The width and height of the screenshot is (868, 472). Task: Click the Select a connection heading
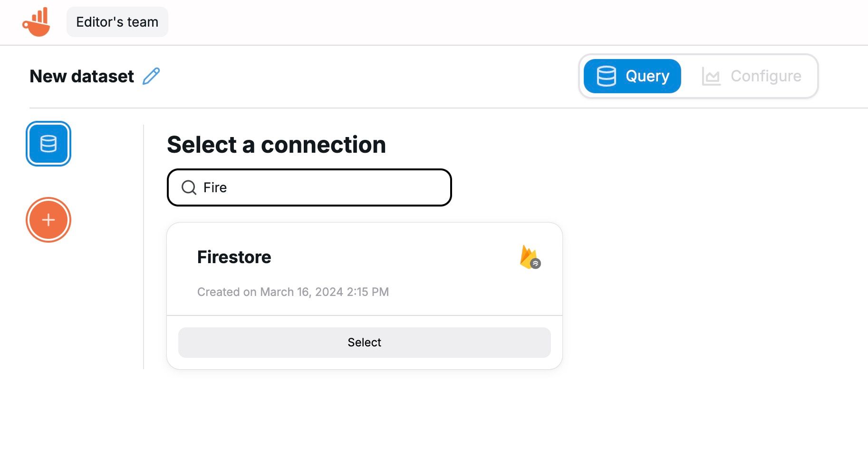(x=276, y=145)
